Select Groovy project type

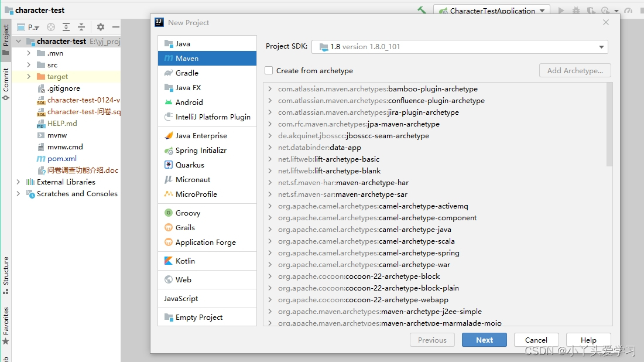[207, 213]
